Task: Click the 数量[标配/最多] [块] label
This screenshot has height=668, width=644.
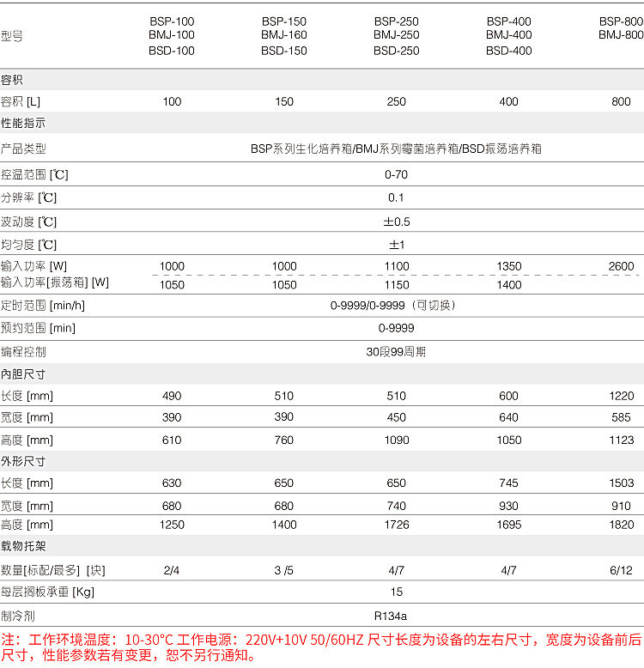Action: [53, 570]
